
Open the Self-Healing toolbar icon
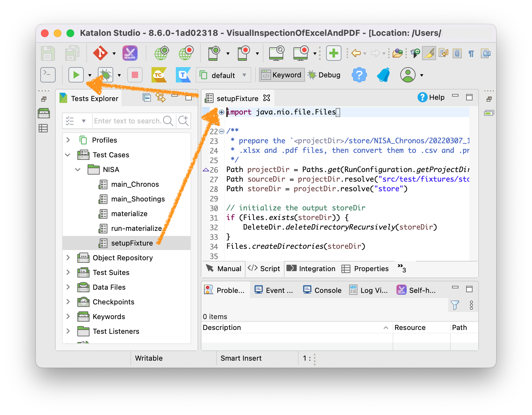pos(130,53)
